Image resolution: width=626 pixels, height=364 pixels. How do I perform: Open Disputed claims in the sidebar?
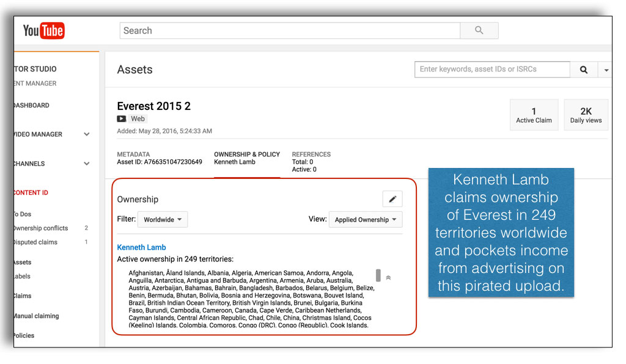point(35,242)
